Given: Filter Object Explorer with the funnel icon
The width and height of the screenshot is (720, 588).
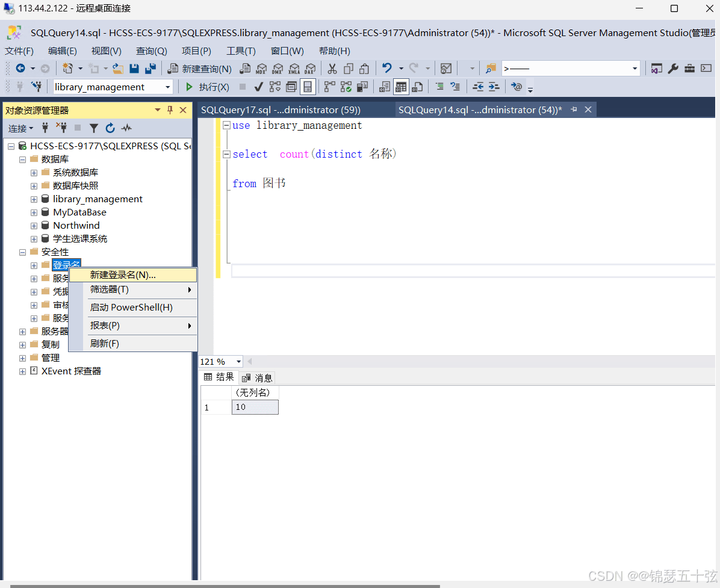Looking at the screenshot, I should (94, 128).
